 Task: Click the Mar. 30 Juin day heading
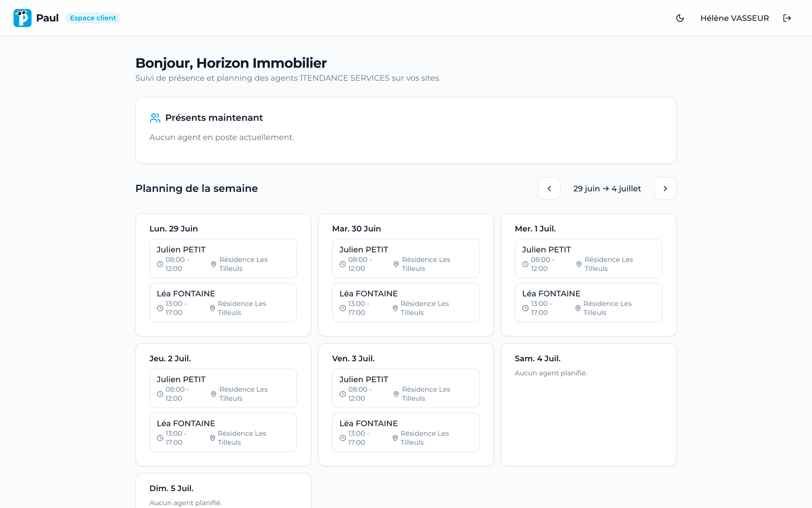(357, 229)
